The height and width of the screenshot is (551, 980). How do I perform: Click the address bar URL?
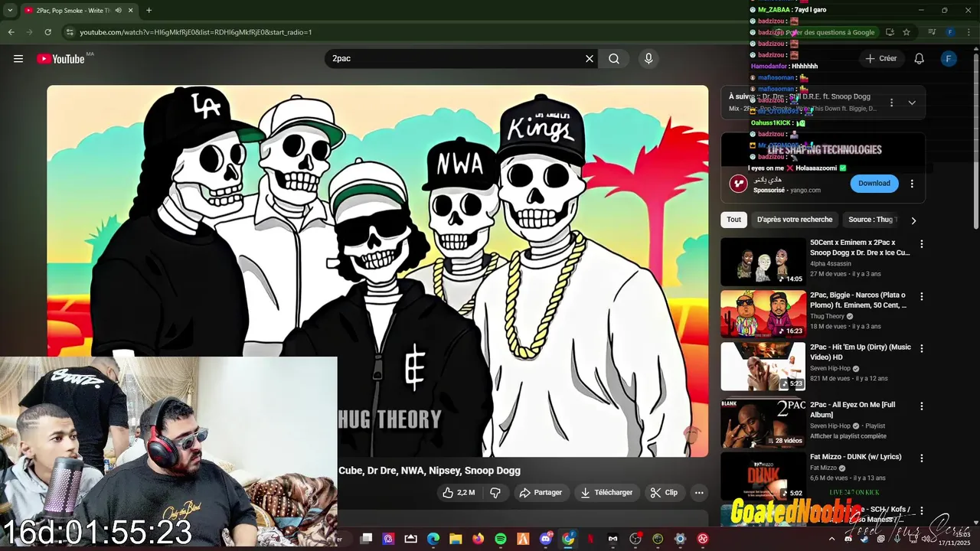tap(195, 32)
